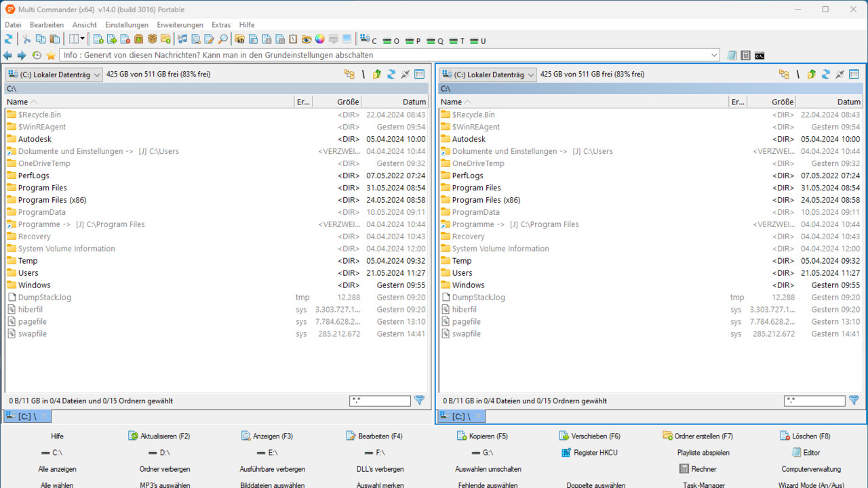Open the history clock icon
Viewport: 868px width, 488px height.
coord(37,56)
